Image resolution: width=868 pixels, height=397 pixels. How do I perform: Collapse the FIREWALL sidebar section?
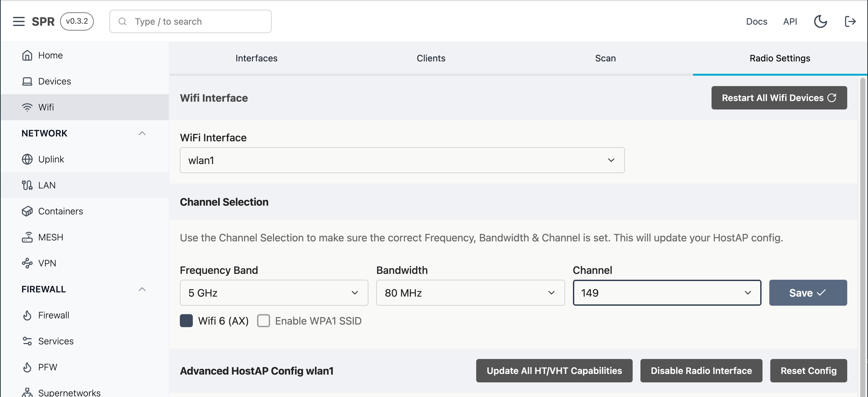click(x=142, y=289)
